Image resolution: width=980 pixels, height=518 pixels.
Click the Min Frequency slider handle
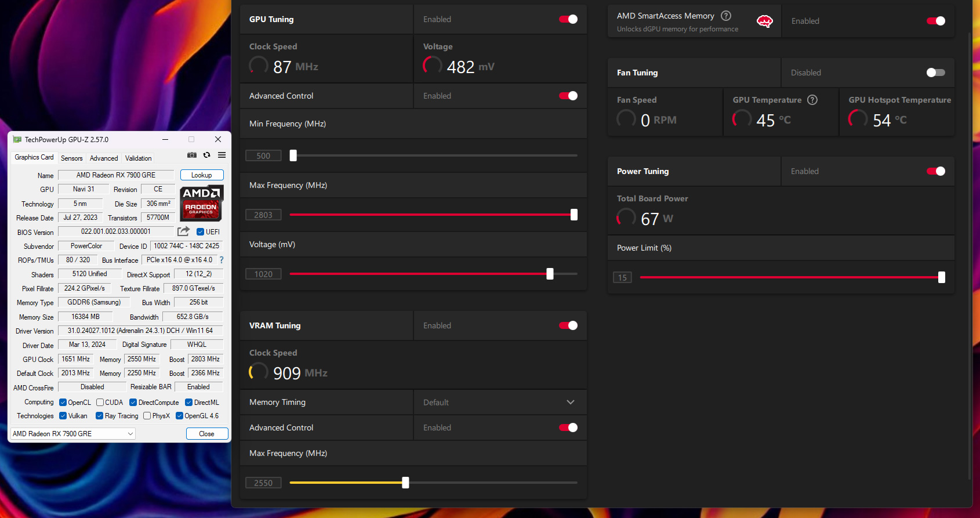293,155
